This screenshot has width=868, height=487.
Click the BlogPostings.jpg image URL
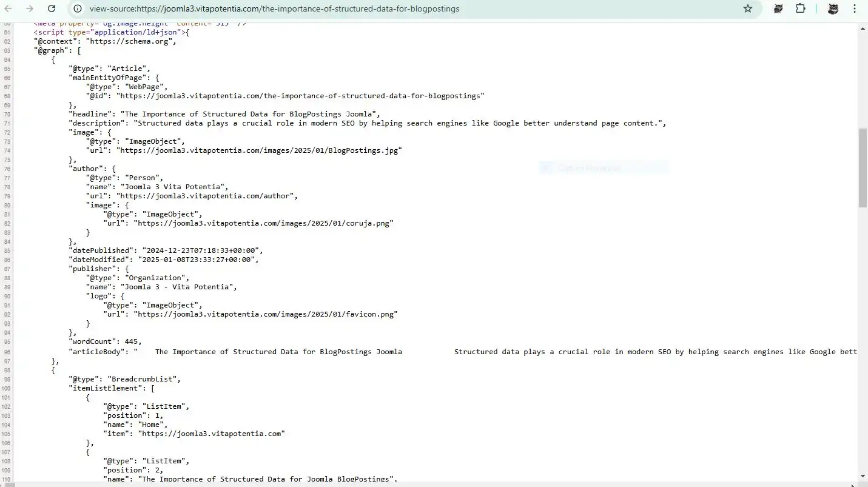click(x=259, y=150)
